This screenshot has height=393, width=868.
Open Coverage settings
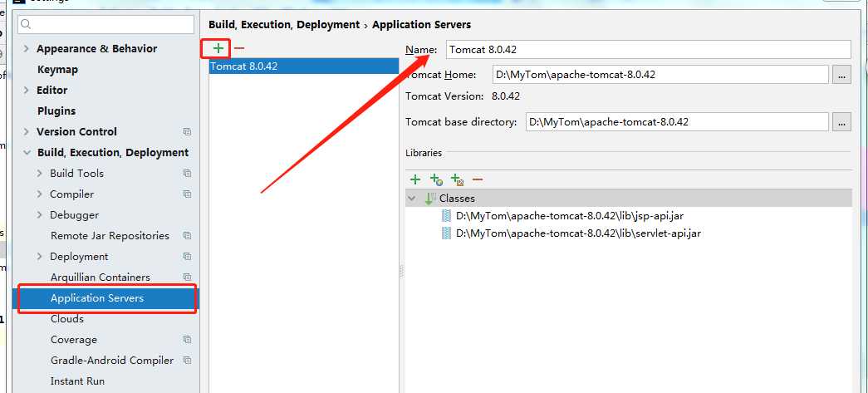(74, 339)
